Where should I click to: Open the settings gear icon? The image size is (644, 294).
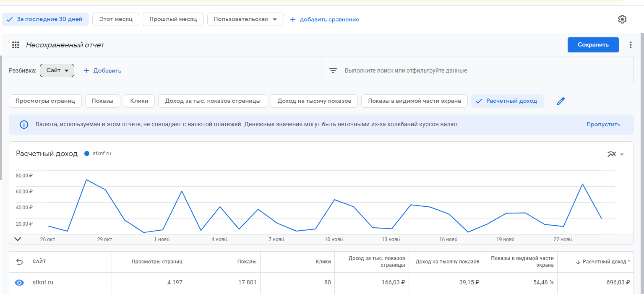(622, 19)
